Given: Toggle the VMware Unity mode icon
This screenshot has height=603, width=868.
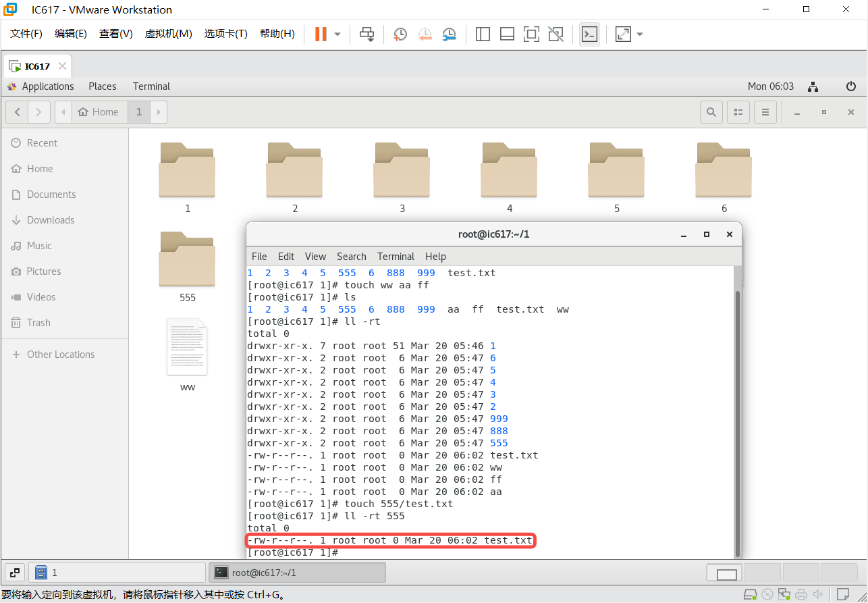Looking at the screenshot, I should [x=555, y=34].
